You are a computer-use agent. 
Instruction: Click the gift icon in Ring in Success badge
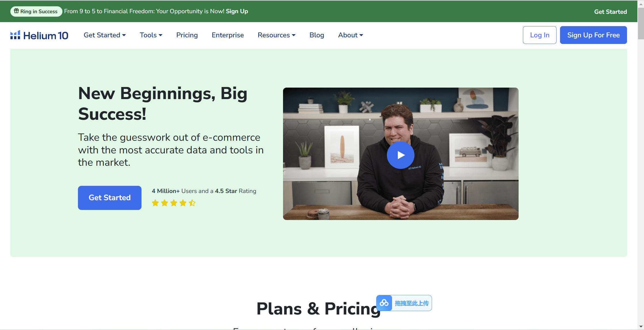(x=16, y=11)
